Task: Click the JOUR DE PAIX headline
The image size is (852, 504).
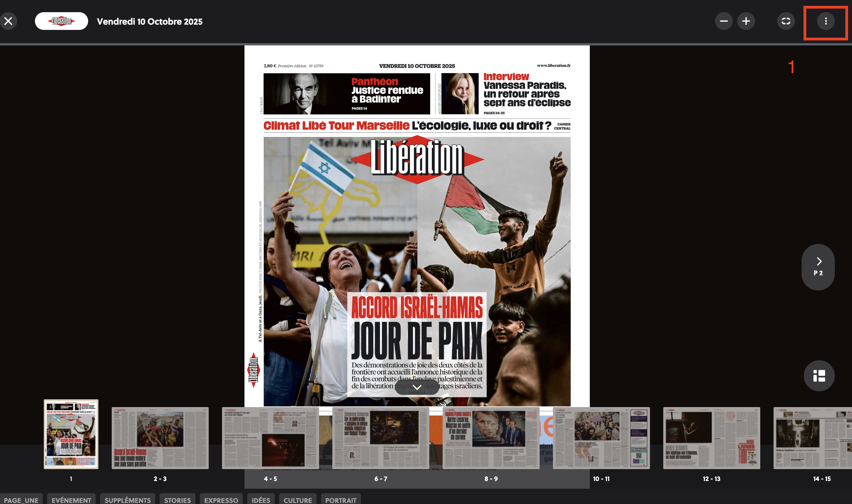Action: [417, 341]
